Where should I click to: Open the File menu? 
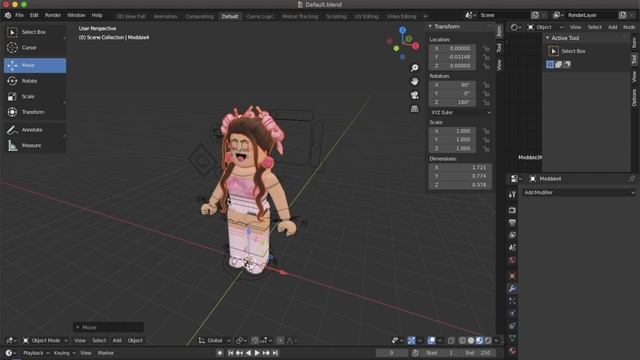[19, 15]
